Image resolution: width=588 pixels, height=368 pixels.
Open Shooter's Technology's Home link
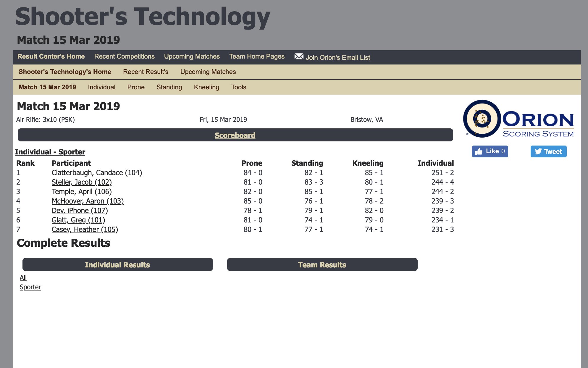(65, 72)
